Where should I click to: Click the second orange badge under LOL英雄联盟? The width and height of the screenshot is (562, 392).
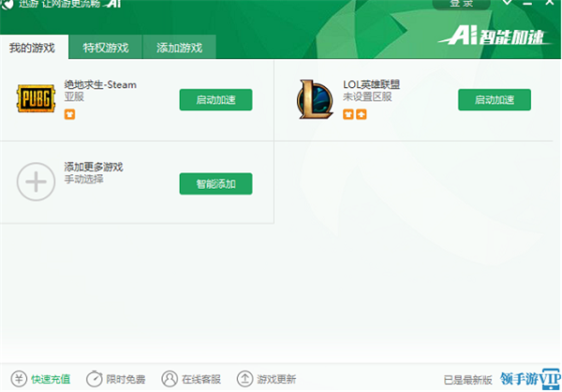(361, 114)
